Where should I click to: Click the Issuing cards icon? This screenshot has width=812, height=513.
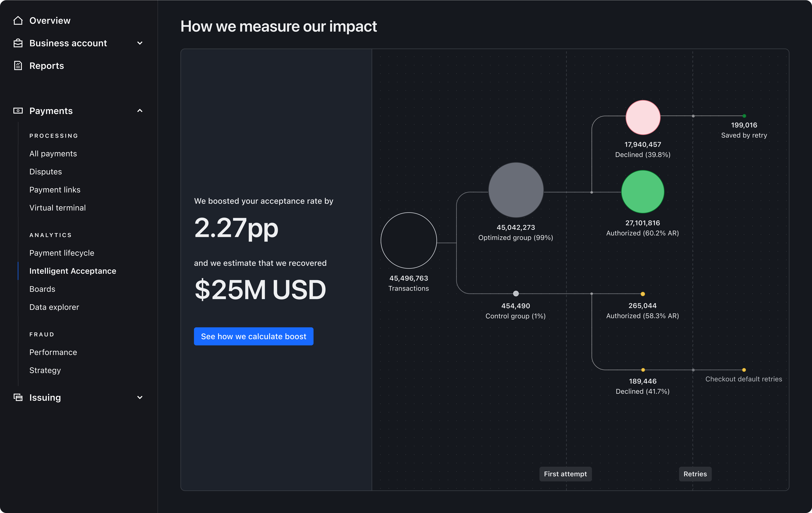18,397
